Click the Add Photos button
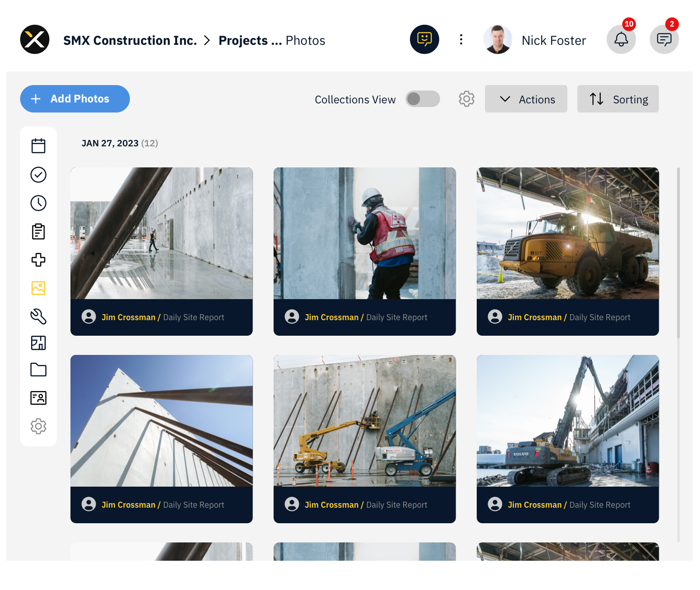700x590 pixels. coord(75,99)
